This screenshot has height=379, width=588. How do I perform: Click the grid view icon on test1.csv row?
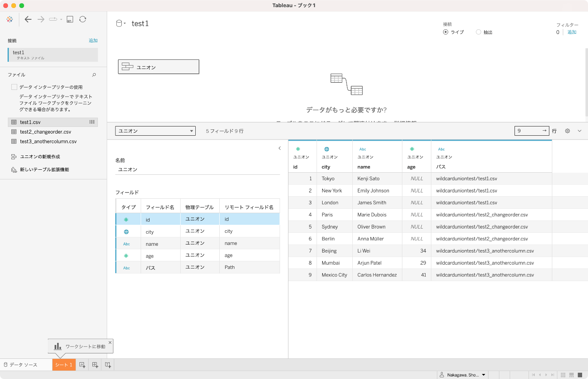[x=92, y=122]
